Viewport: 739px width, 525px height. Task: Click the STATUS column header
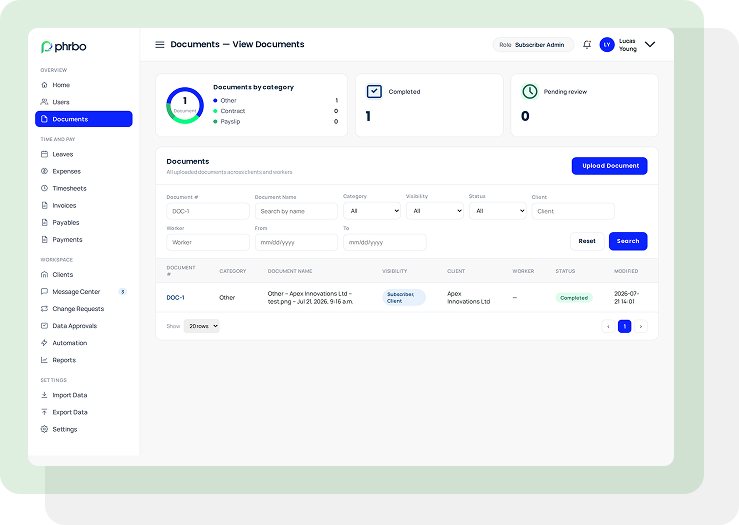click(565, 271)
